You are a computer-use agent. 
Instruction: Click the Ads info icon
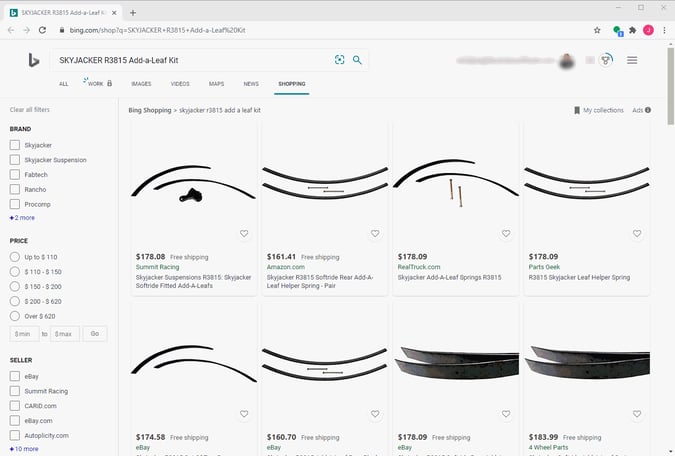point(648,110)
